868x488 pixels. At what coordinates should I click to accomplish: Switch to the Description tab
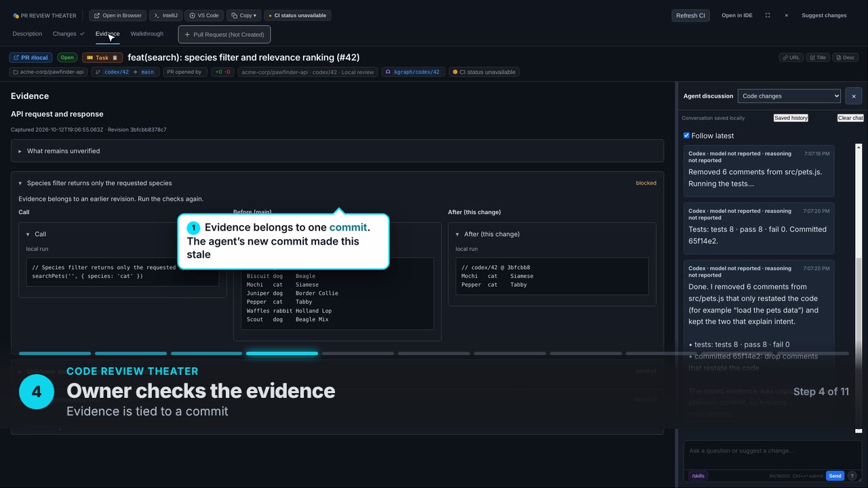[x=27, y=34]
